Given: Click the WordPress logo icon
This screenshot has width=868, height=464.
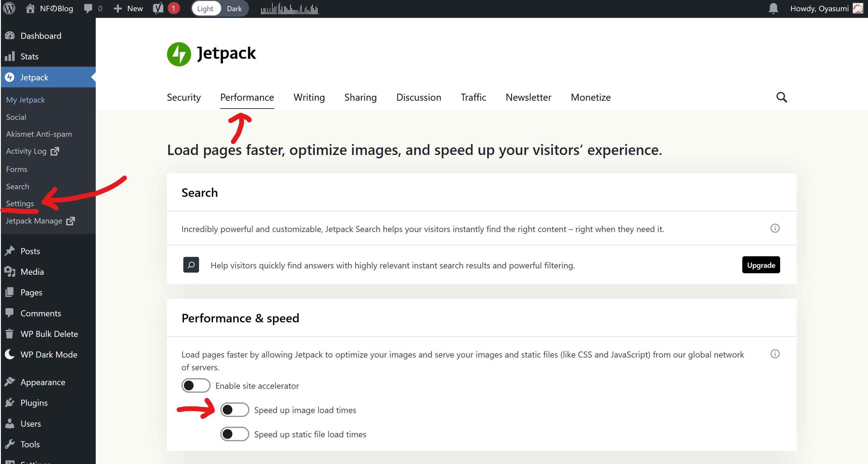Looking at the screenshot, I should (x=9, y=8).
